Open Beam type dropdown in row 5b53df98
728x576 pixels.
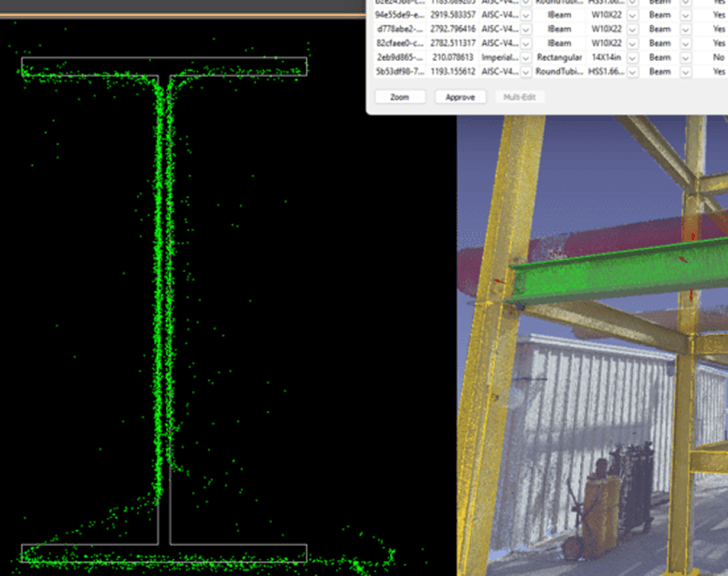click(x=685, y=72)
